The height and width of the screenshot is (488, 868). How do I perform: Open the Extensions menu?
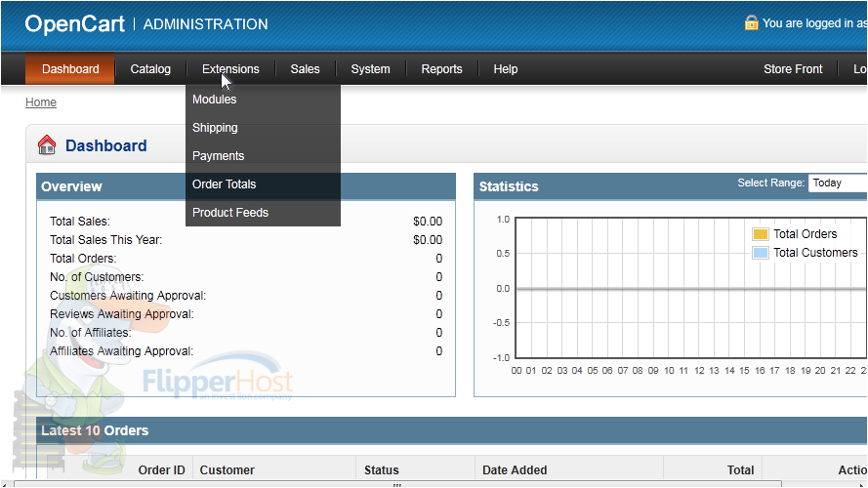pyautogui.click(x=230, y=69)
